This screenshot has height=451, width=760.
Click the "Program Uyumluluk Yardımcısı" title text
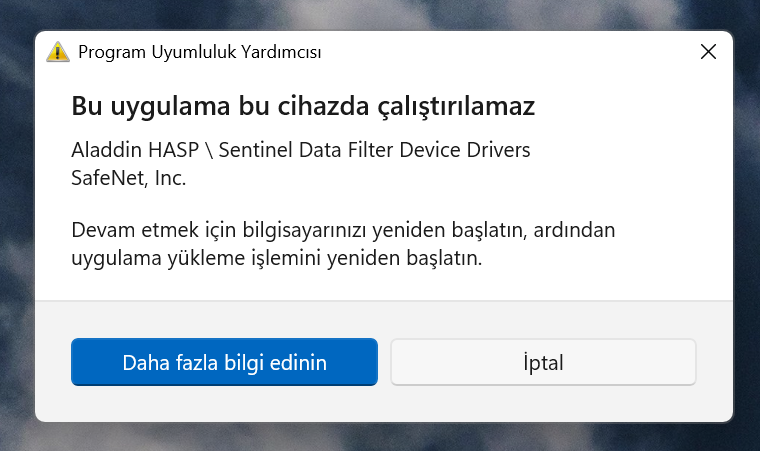[199, 52]
